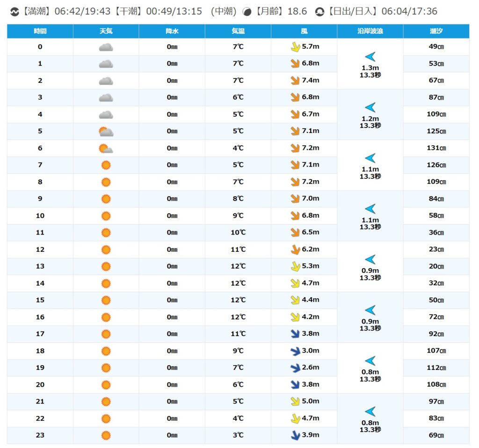Screen dimensions: 479x448
Task: Click the sunny icon at hour 12
Action: click(106, 250)
